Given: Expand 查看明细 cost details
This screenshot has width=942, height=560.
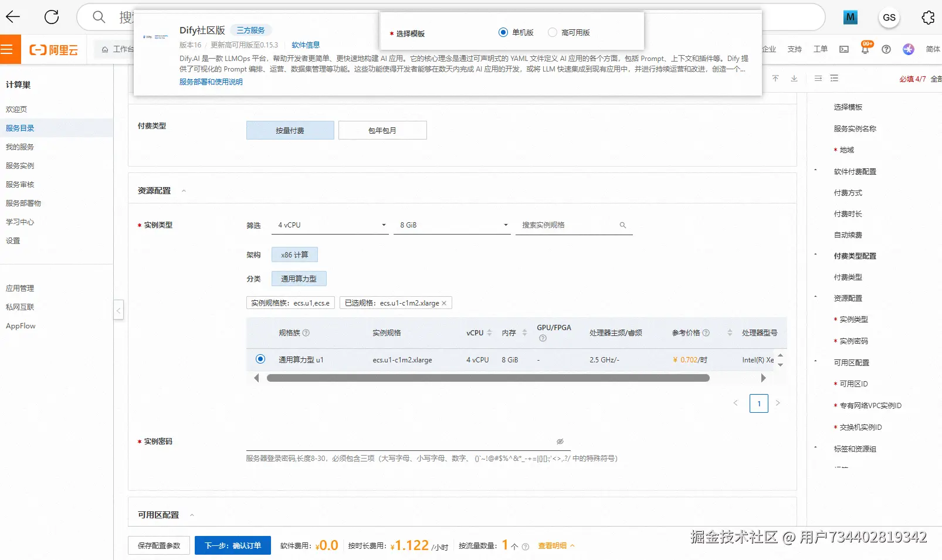Looking at the screenshot, I should coord(556,546).
